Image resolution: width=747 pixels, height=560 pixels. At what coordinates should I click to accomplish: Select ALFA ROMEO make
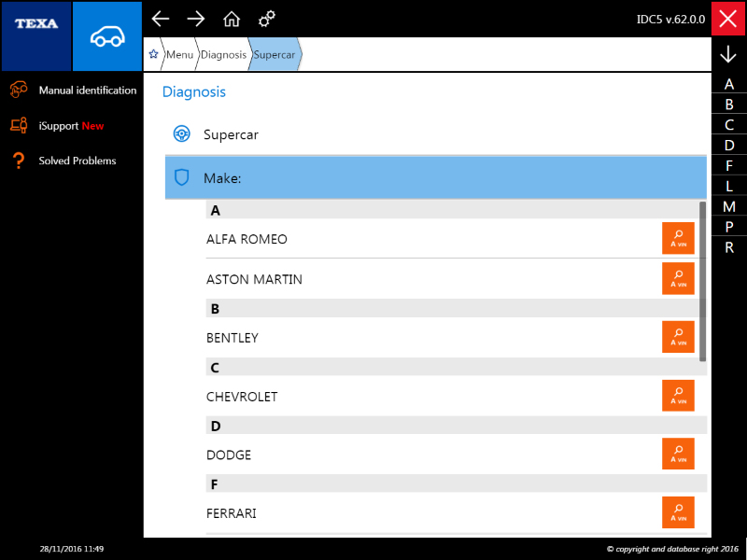247,239
